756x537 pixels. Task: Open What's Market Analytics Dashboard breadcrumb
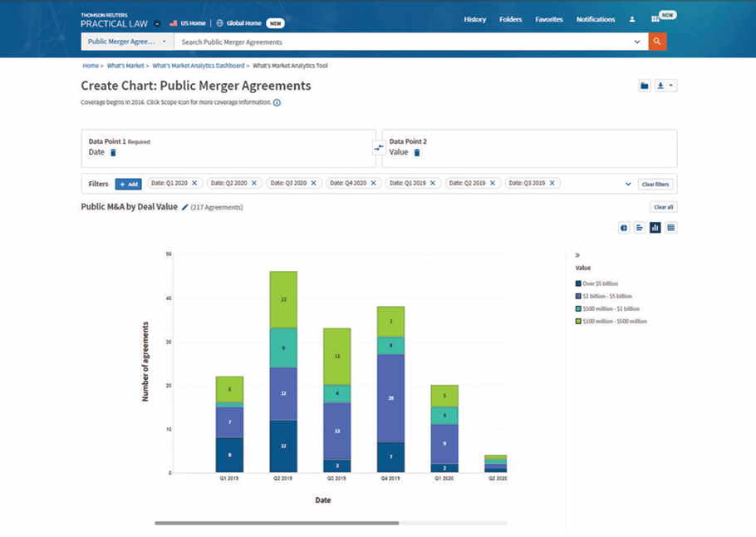click(x=199, y=66)
